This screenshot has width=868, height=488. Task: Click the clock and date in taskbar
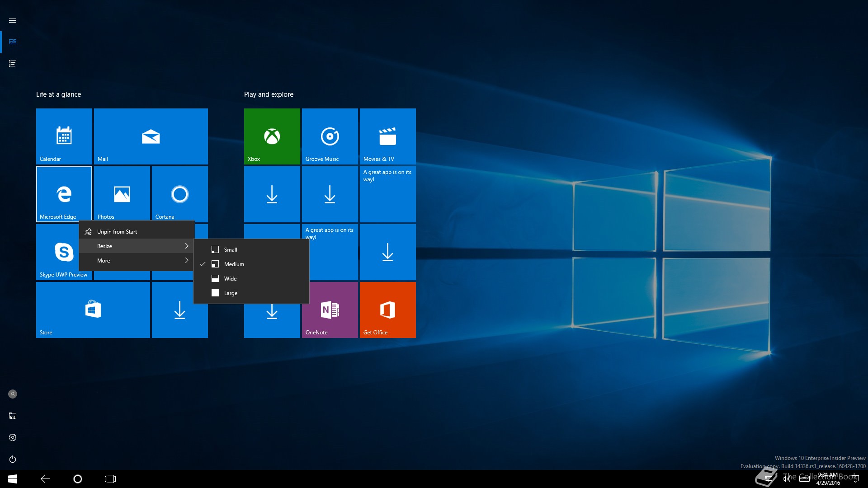coord(828,479)
